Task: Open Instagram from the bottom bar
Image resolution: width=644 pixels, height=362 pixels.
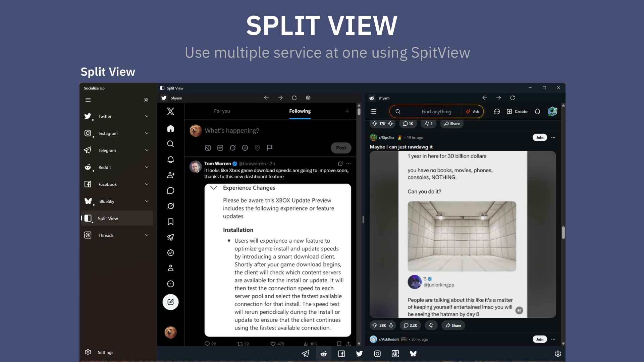Action: point(377,354)
